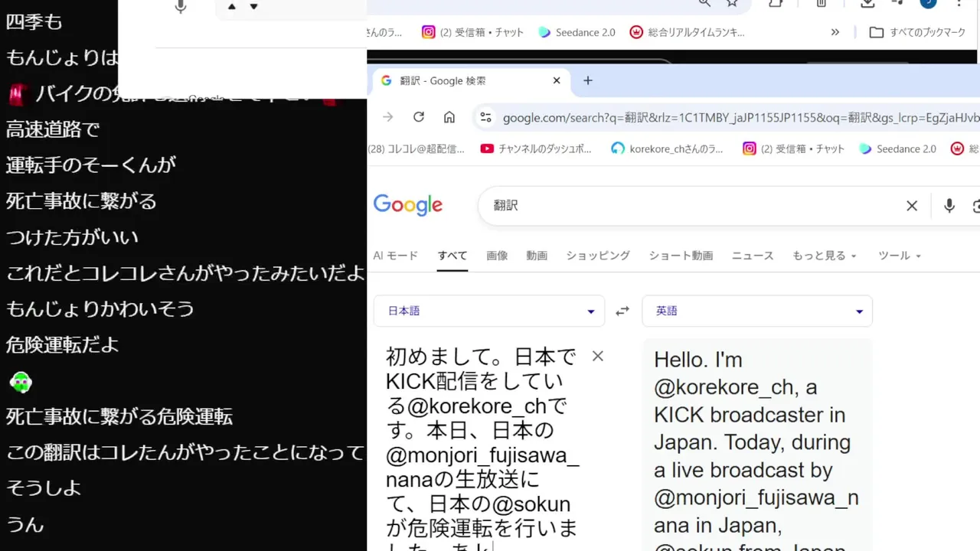Click chat message もんじょりかわいそう

pos(100,309)
